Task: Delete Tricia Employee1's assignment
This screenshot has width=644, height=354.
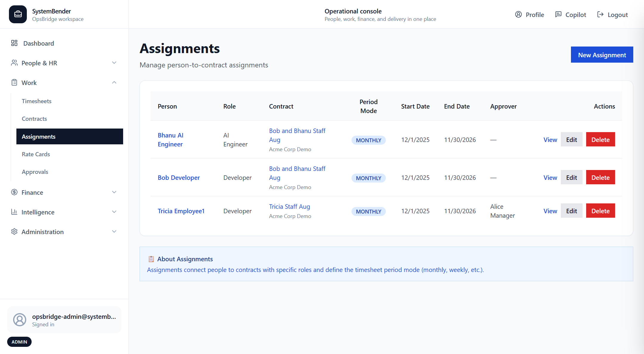Action: click(x=600, y=211)
